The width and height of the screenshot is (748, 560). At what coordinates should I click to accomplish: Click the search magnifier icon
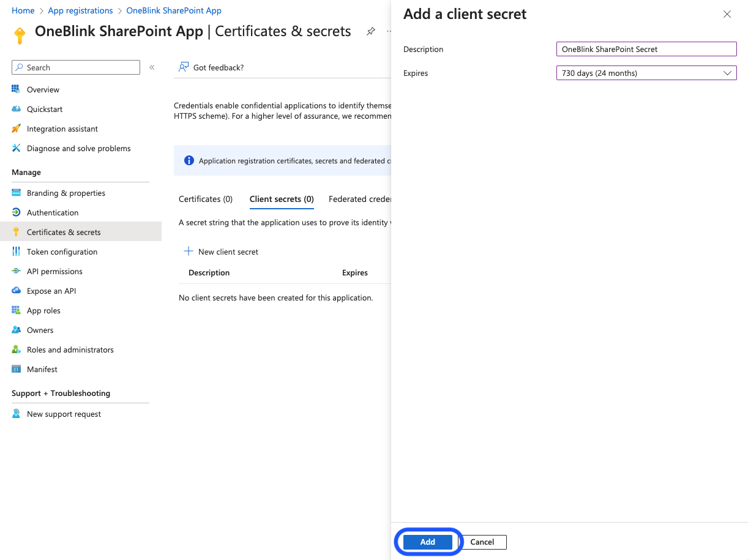tap(20, 67)
